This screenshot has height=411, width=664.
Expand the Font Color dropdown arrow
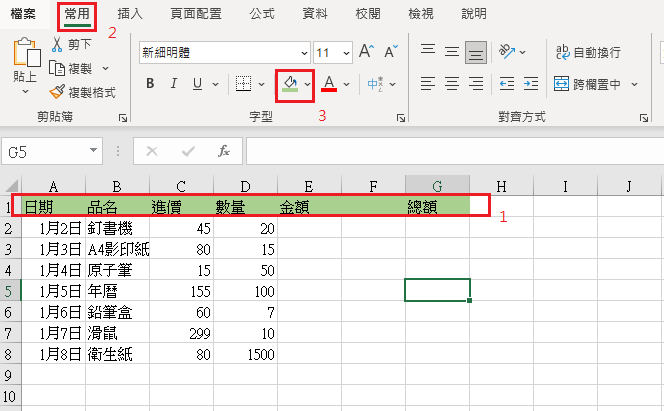click(346, 84)
